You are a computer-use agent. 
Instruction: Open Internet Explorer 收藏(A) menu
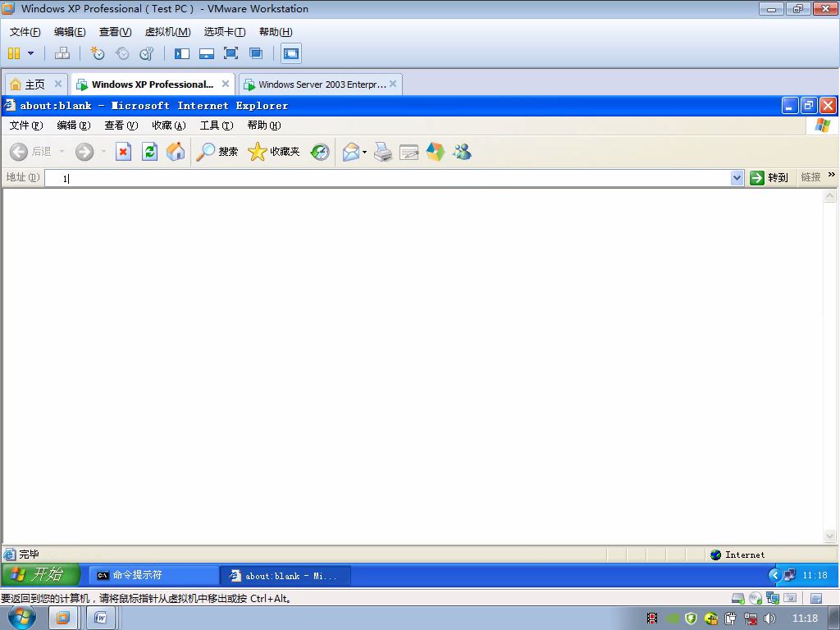[169, 126]
